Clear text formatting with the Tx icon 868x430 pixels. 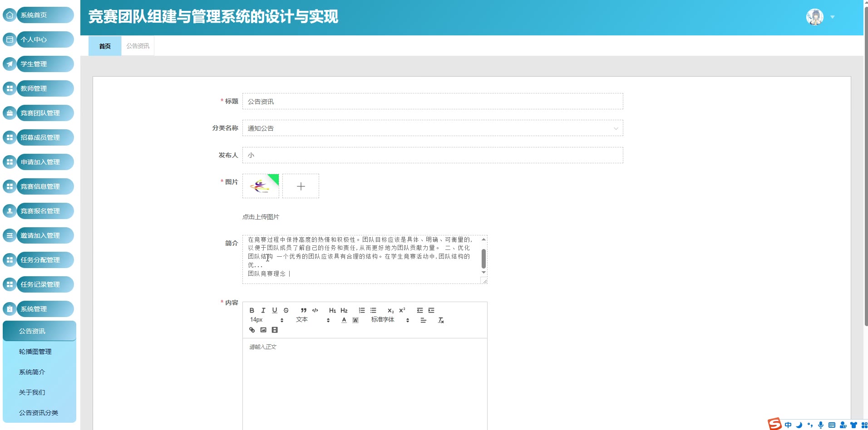point(441,320)
